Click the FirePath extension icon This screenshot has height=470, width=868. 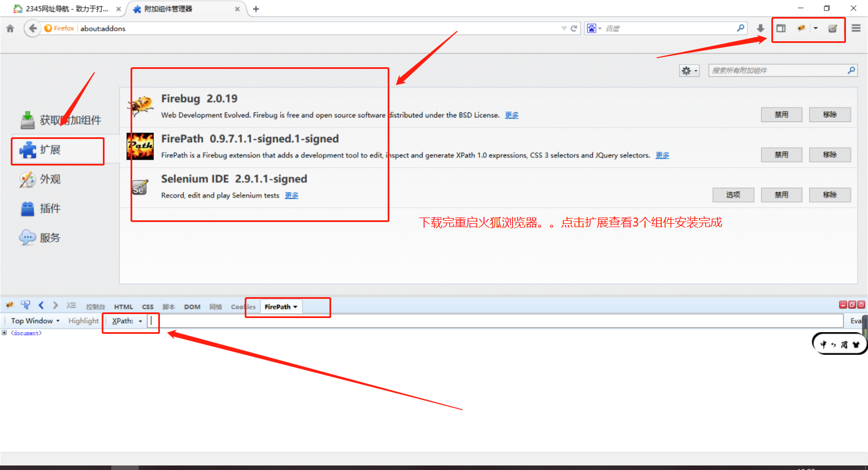click(140, 146)
